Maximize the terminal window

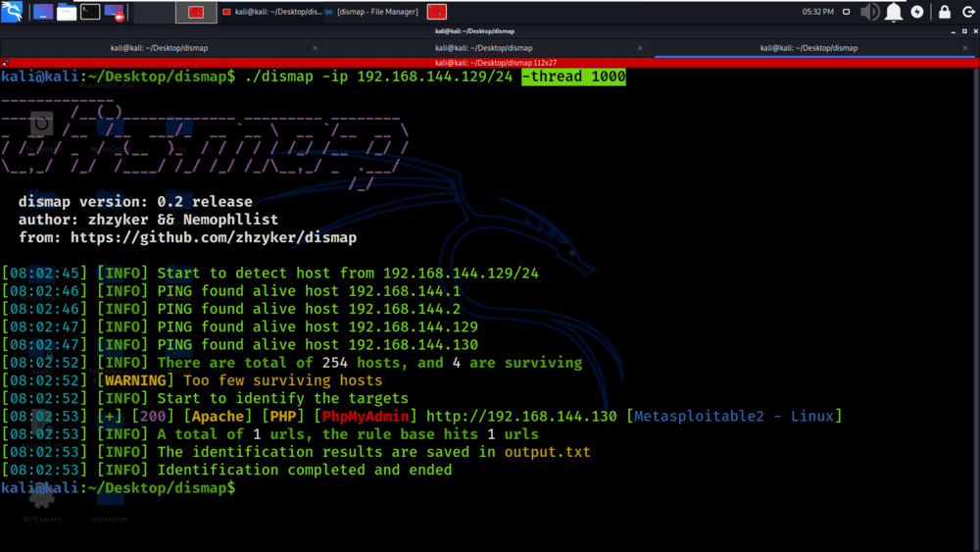(x=964, y=31)
